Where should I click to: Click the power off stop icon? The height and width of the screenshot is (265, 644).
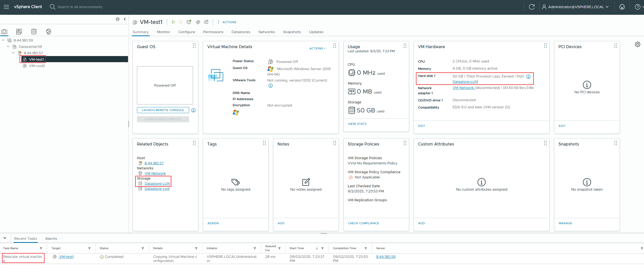(x=181, y=22)
